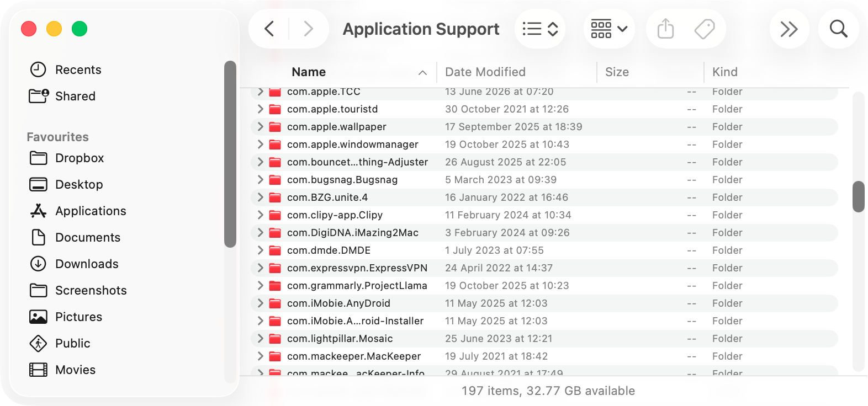
Task: Open the list view switcher
Action: click(540, 29)
